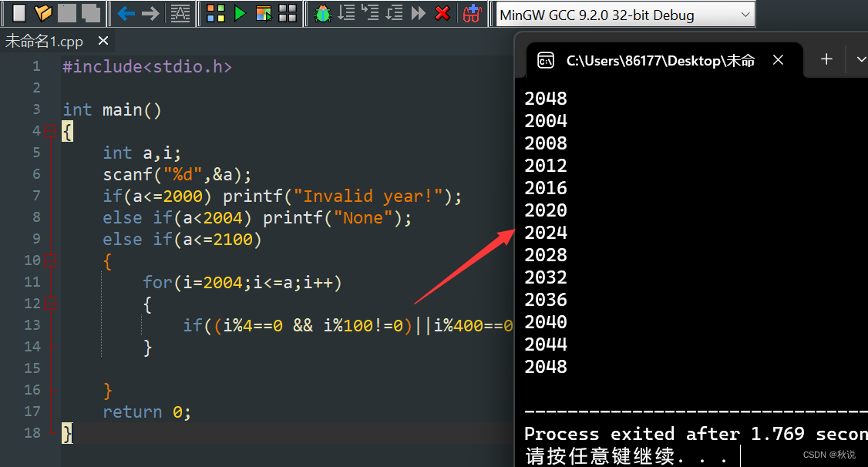Viewport: 868px width, 467px height.
Task: Collapse the main function fold at line 4
Action: (x=50, y=131)
